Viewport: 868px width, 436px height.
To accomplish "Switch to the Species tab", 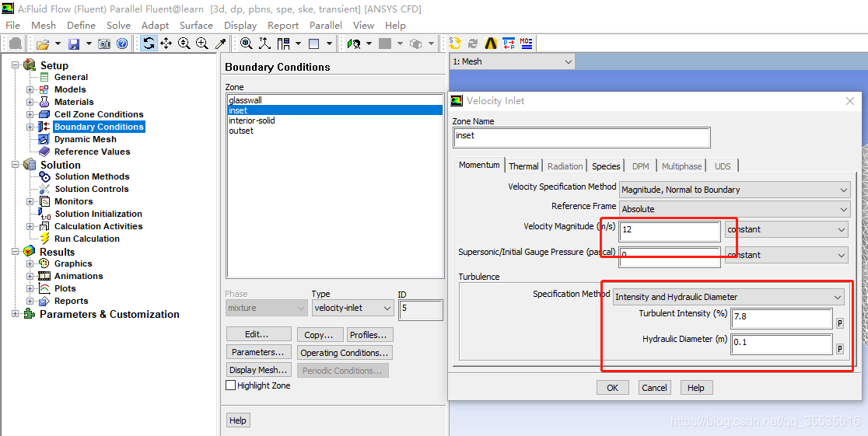I will coord(606,166).
